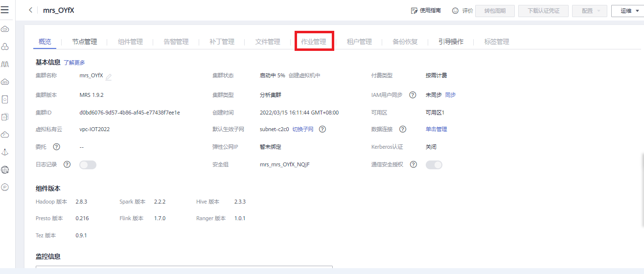Click help icon next to 委托
Image resolution: width=644 pixels, height=274 pixels.
(56, 147)
